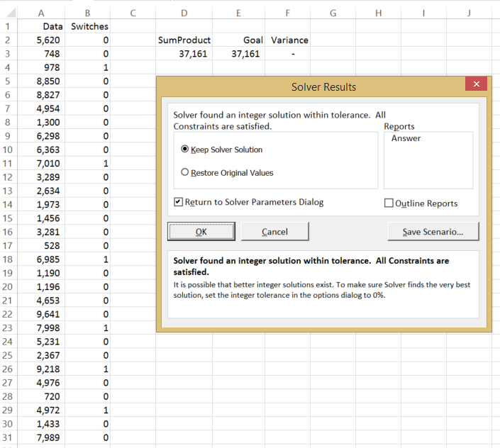
Task: Uncheck Return to Solver Parameters Dialog
Action: 178,203
